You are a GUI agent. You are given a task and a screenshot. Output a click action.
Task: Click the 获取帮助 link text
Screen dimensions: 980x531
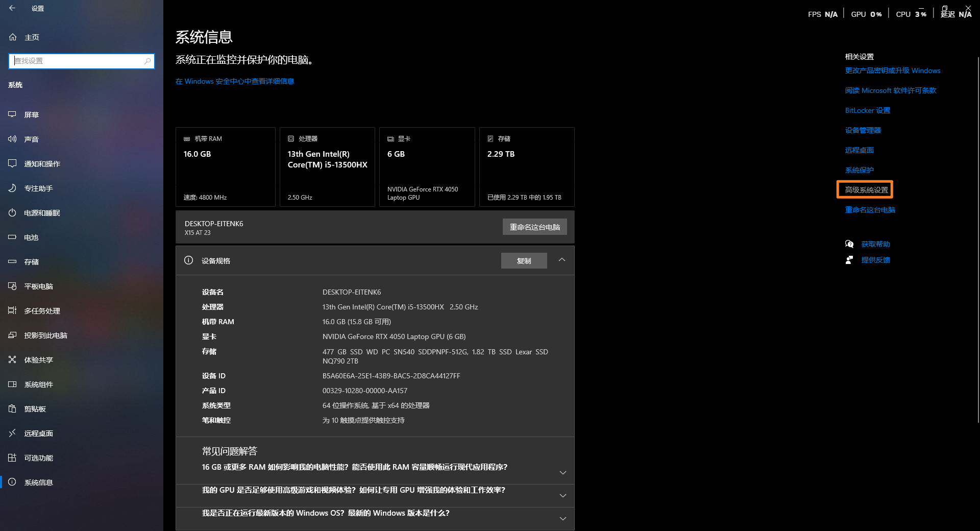(876, 244)
